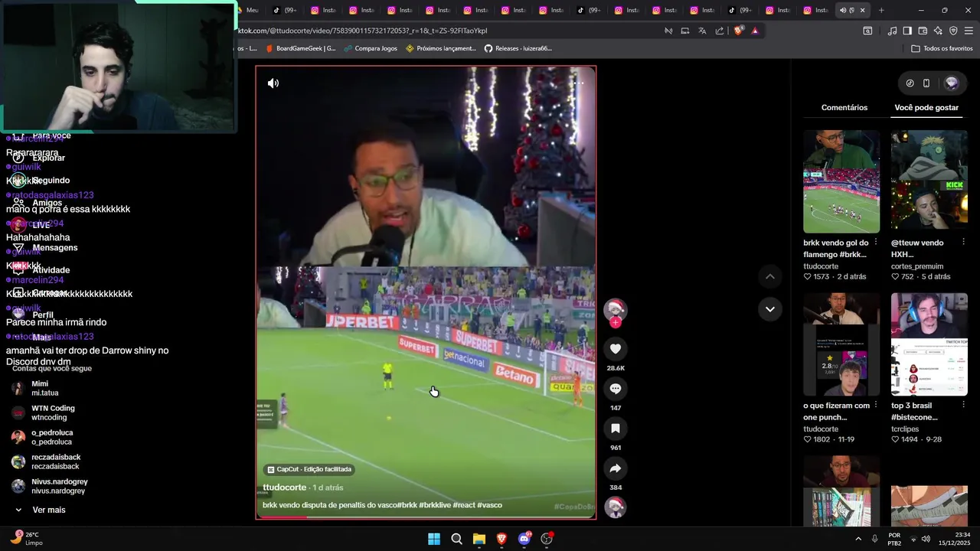This screenshot has height=551, width=980.
Task: Open the media control music note icon
Action: pos(892,31)
